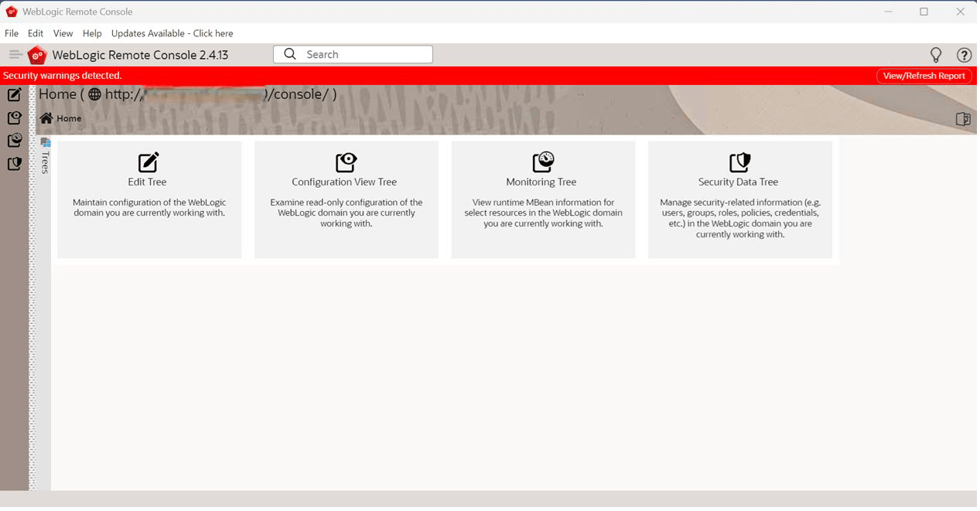This screenshot has width=980, height=511.
Task: Click the WebLogic icon in title bar
Action: tap(12, 12)
